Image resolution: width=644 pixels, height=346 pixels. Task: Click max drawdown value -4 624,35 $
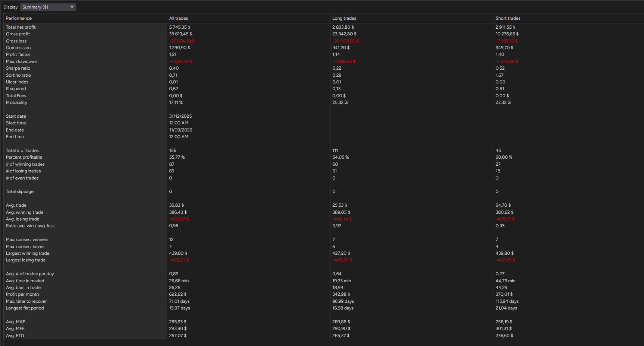(x=181, y=61)
